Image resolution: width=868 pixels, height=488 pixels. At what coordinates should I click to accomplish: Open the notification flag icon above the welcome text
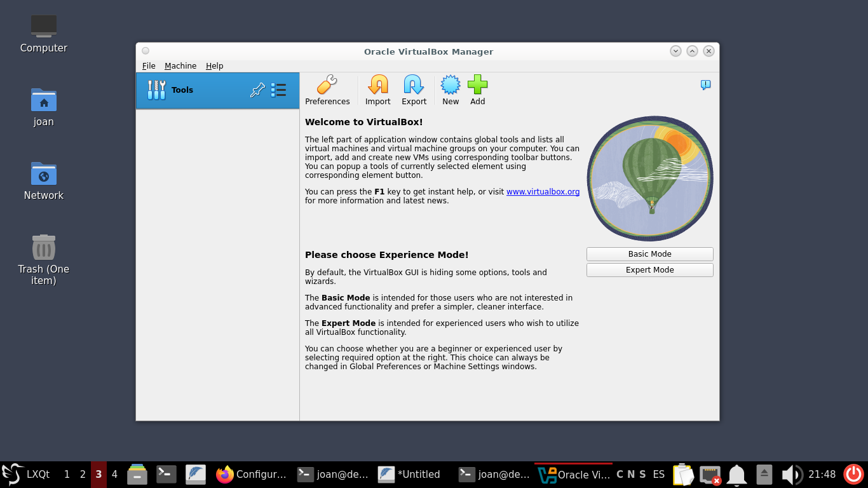[x=705, y=85]
